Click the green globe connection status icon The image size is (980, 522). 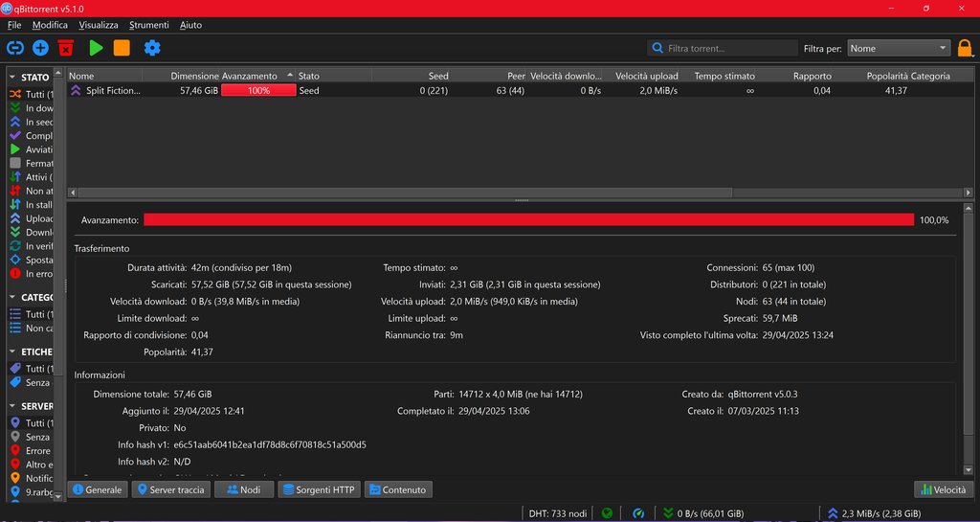pos(607,513)
